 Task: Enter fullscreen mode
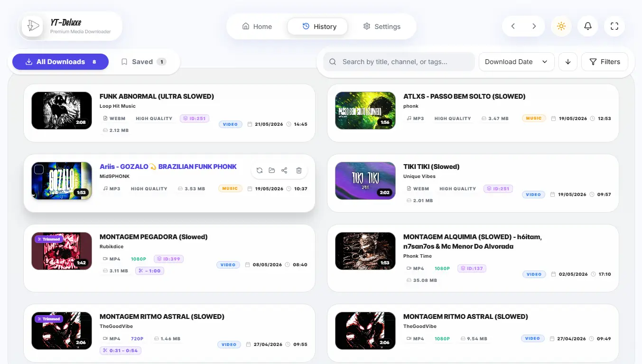coord(614,26)
